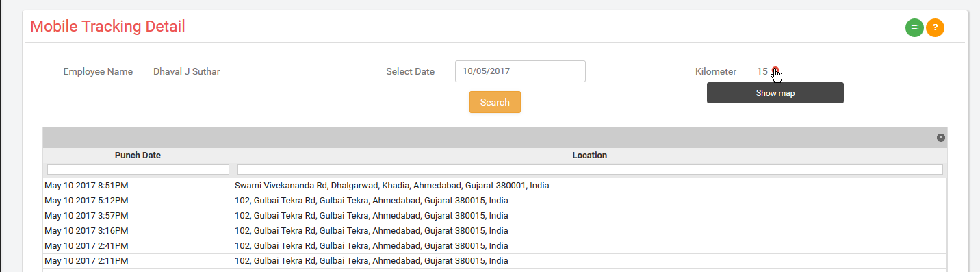Click the Search button
The width and height of the screenshot is (980, 272).
point(495,102)
